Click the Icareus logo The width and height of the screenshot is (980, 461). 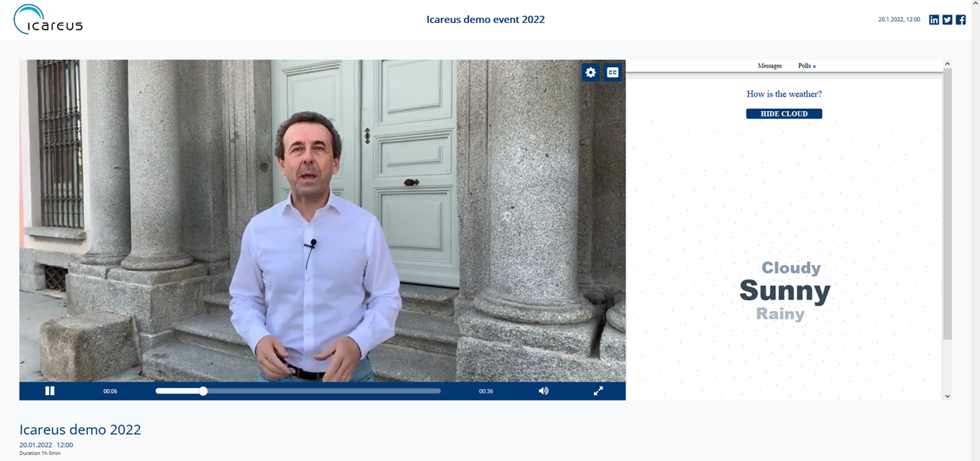(x=47, y=20)
